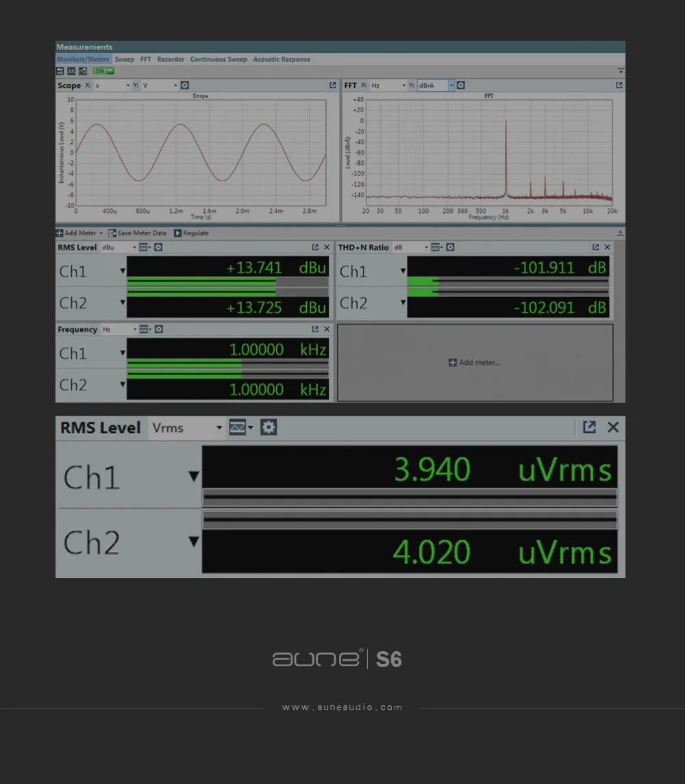Click the graph icon left of ON switch
The image size is (685, 784).
pos(83,71)
